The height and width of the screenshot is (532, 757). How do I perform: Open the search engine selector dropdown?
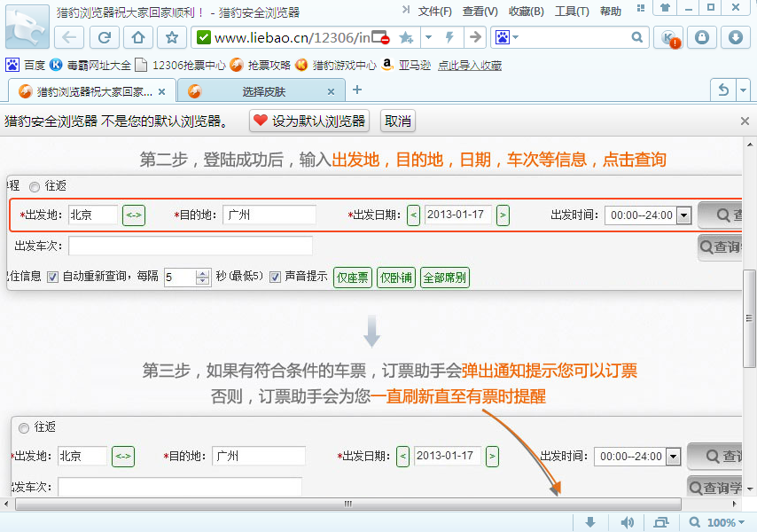(x=507, y=37)
